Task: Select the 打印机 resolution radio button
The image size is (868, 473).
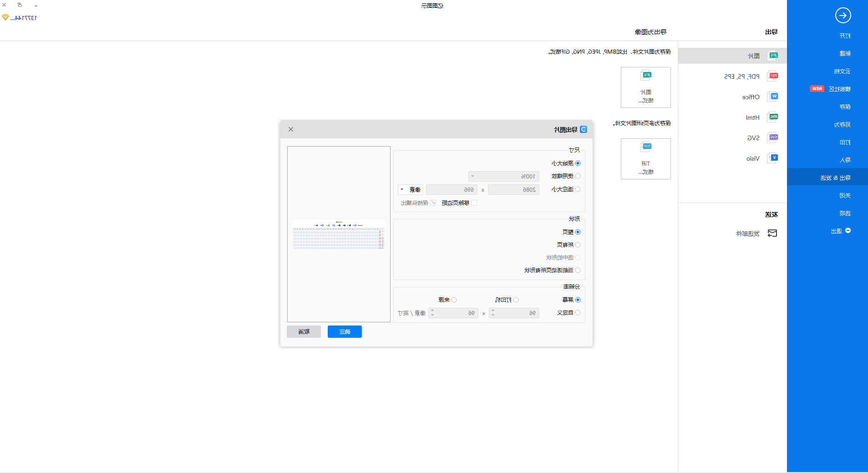Action: point(516,300)
